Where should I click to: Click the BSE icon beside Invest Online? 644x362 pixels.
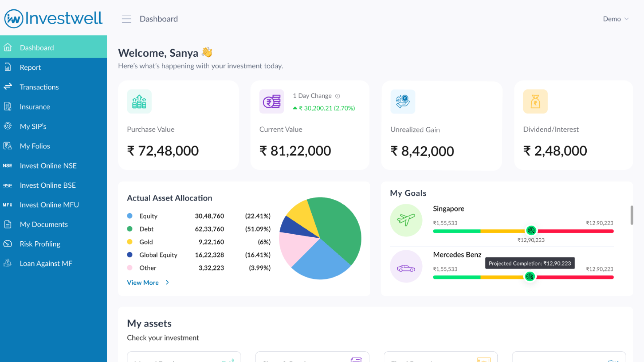pos(8,185)
